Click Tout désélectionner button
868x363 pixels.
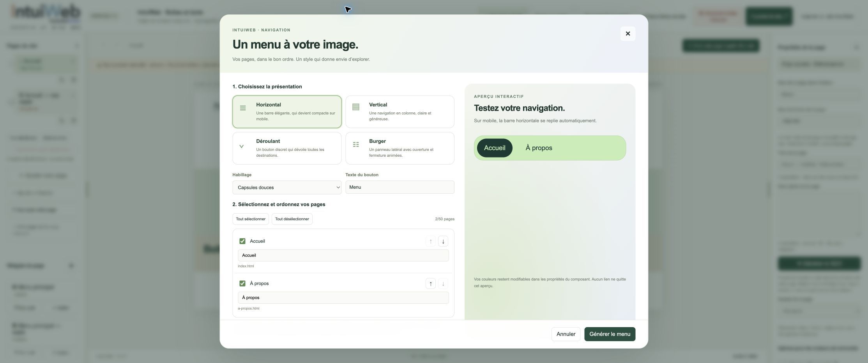pyautogui.click(x=292, y=219)
